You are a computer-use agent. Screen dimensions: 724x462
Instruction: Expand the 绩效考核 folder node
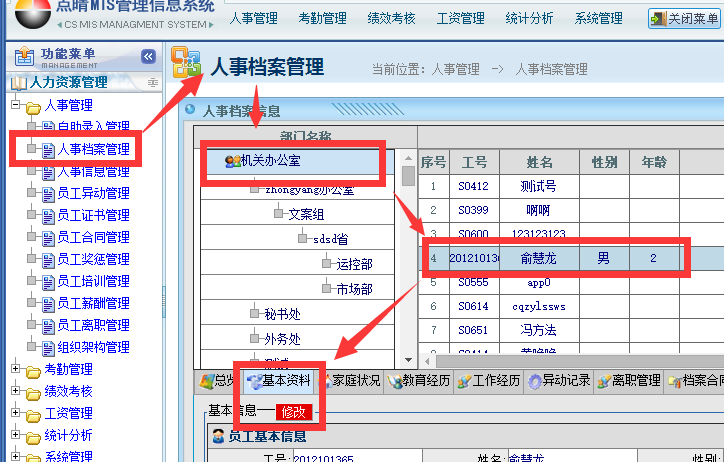15,392
